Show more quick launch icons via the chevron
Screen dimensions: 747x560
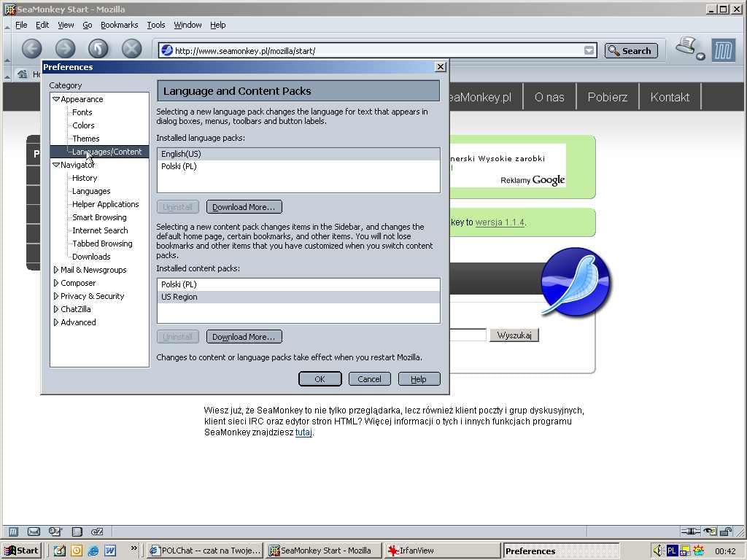click(x=134, y=548)
